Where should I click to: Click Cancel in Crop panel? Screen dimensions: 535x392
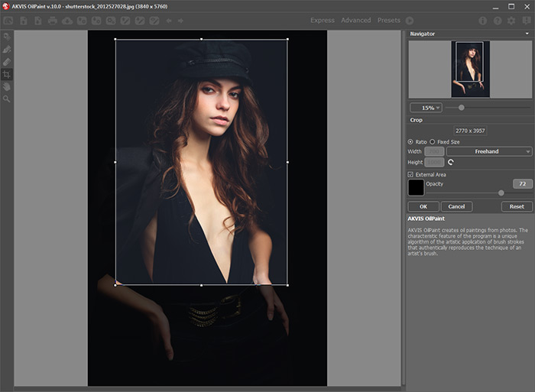coord(456,206)
